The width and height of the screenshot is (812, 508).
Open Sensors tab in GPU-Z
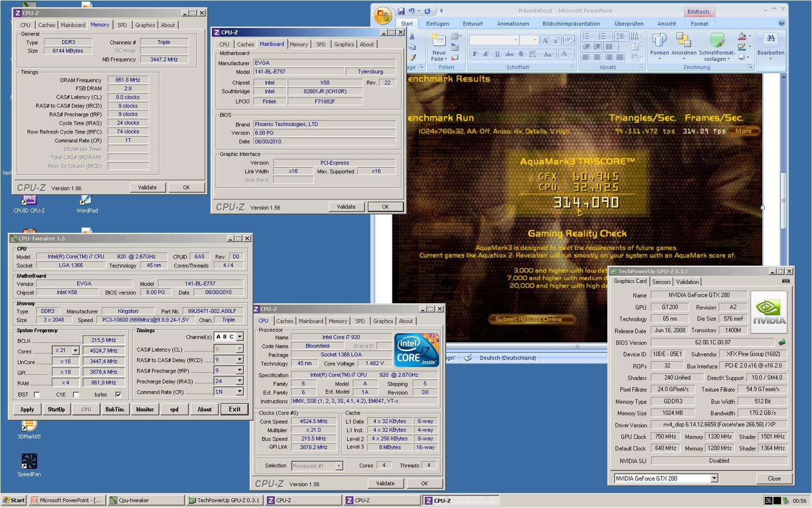(x=661, y=281)
